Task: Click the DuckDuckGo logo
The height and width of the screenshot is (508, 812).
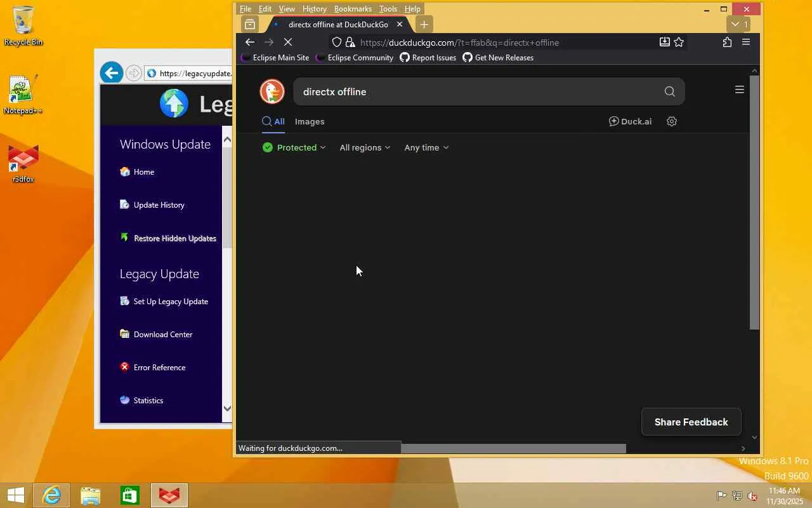Action: [272, 91]
